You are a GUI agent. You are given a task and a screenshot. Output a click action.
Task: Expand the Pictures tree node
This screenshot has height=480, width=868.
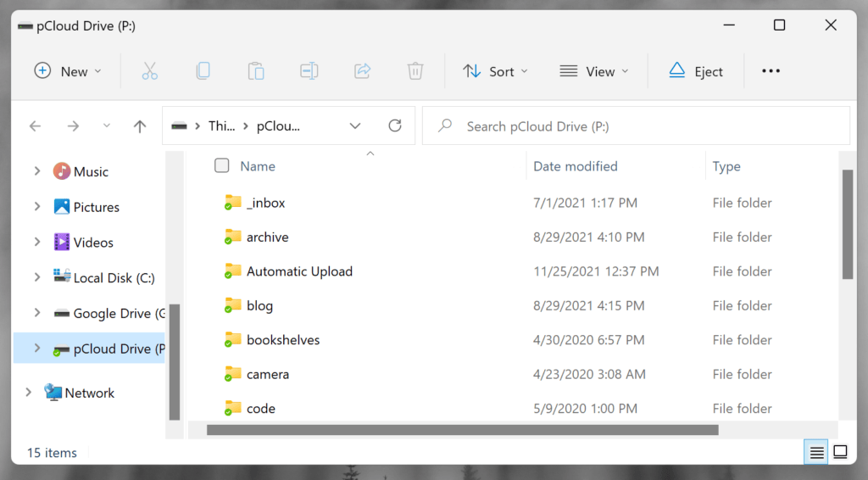click(36, 207)
